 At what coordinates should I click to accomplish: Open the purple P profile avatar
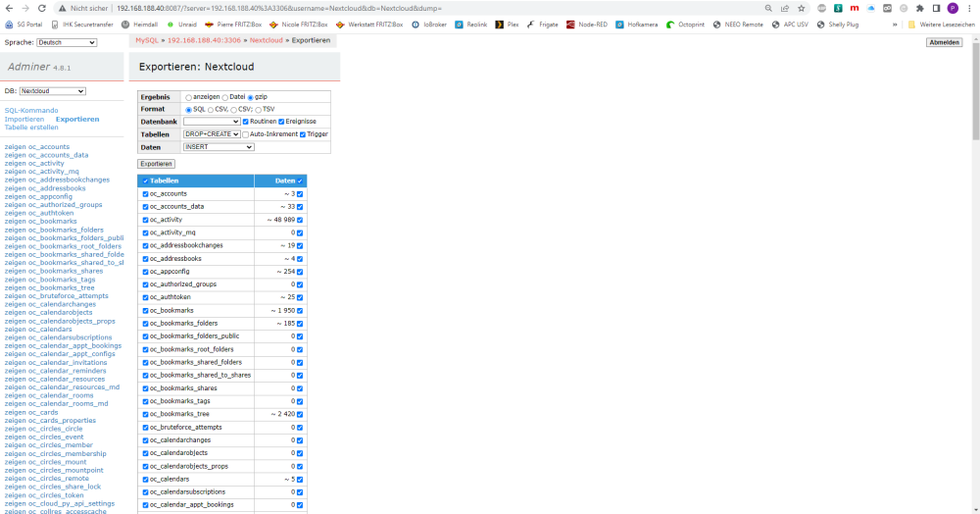pos(953,8)
